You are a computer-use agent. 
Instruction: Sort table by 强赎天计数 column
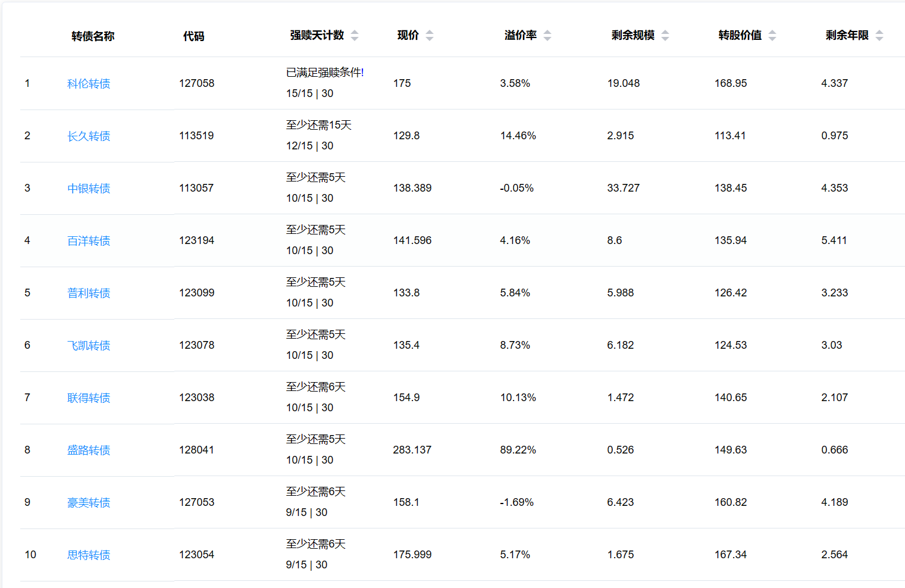coord(355,36)
